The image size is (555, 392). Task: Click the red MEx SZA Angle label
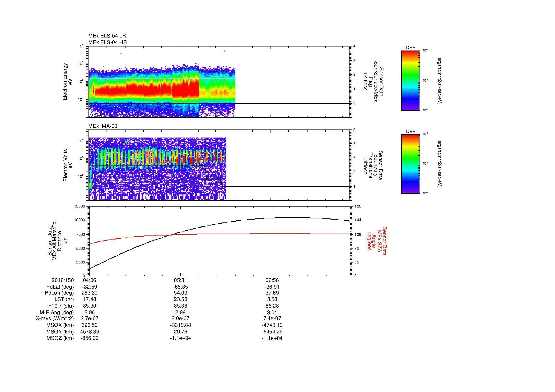pyautogui.click(x=377, y=241)
